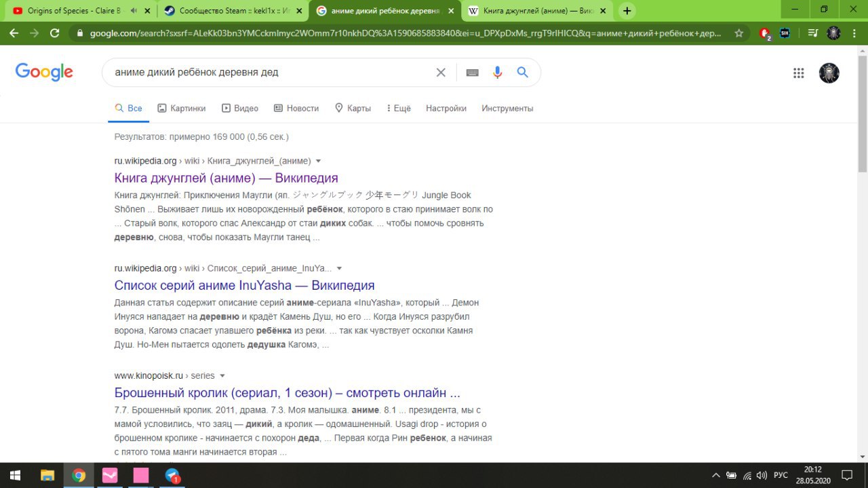Open the media control playlist icon
Image resolution: width=868 pixels, height=488 pixels.
click(813, 33)
